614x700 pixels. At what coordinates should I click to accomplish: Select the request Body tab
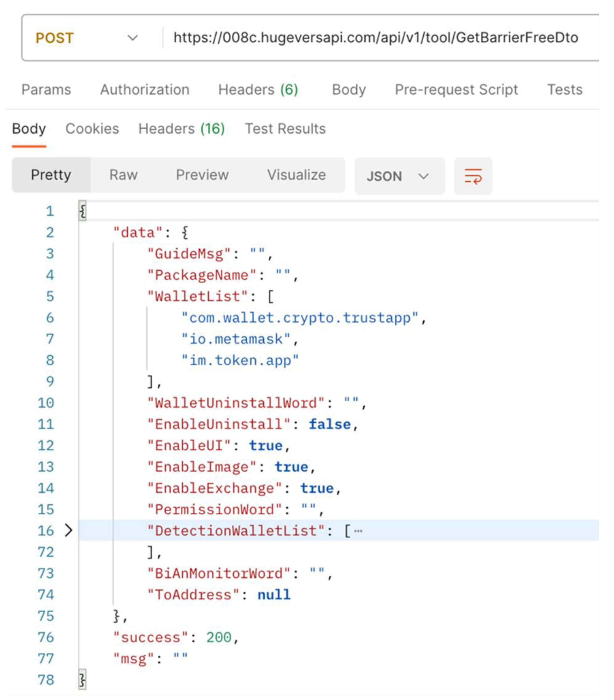click(349, 90)
